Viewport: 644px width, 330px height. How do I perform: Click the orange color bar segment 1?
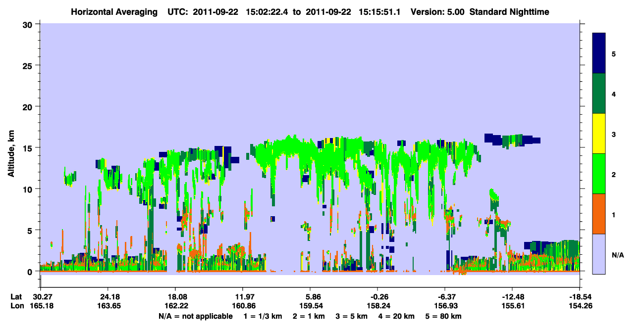599,214
